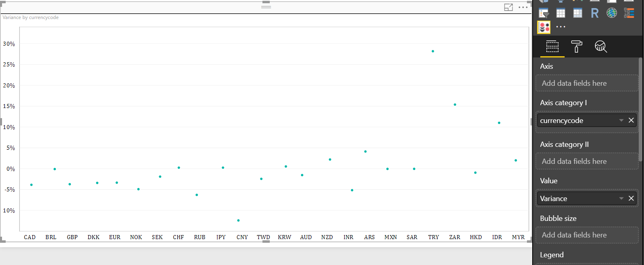The width and height of the screenshot is (644, 265).
Task: Remove Variance field from Value
Action: click(x=631, y=198)
